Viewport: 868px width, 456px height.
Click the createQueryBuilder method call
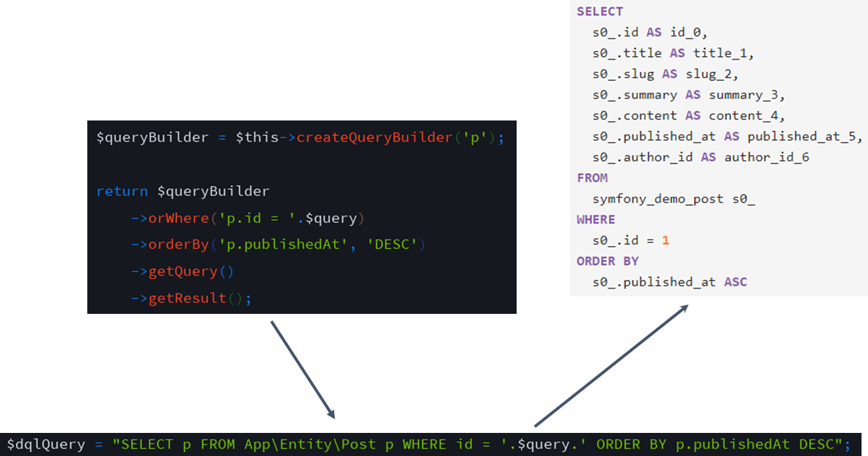[374, 137]
